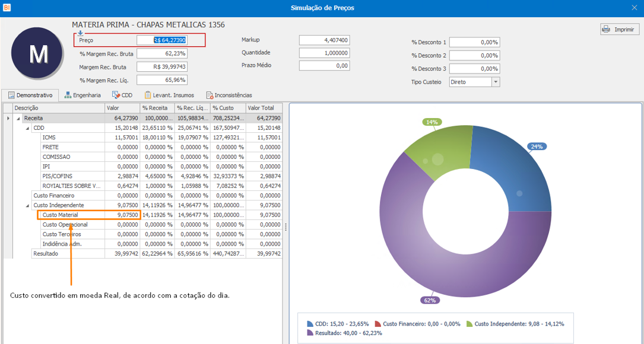
Task: Click the % Margem Rec. Líq. field
Action: point(162,80)
